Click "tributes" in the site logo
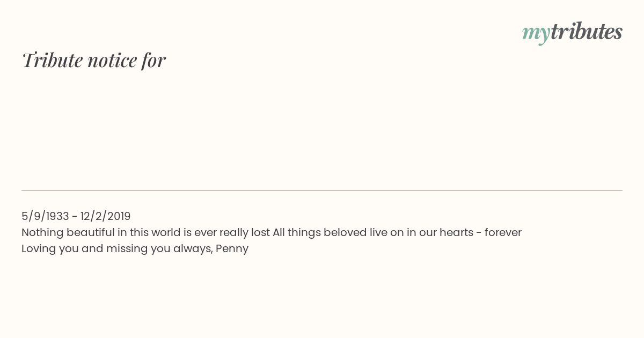This screenshot has height=338, width=644. click(x=586, y=32)
